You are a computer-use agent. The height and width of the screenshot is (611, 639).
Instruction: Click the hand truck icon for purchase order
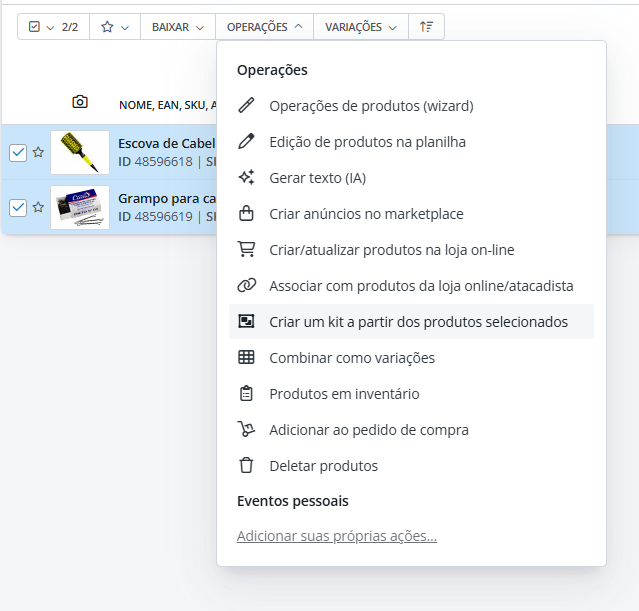pyautogui.click(x=246, y=430)
